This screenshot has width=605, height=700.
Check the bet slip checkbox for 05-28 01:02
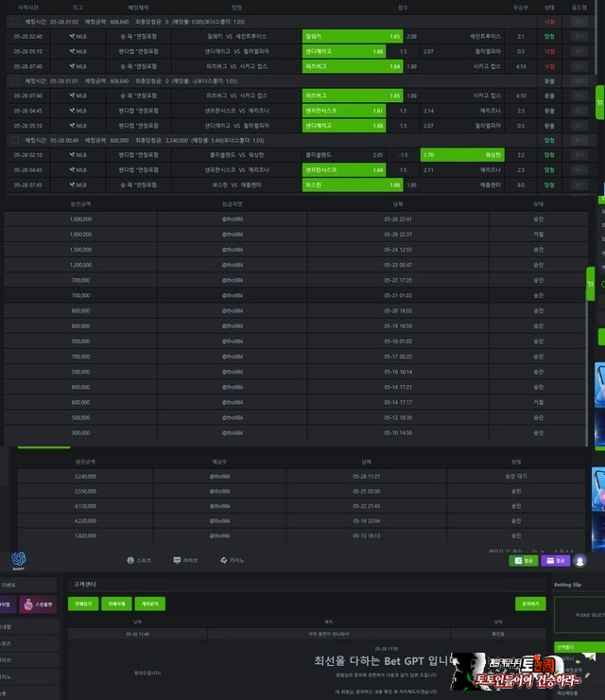click(15, 22)
